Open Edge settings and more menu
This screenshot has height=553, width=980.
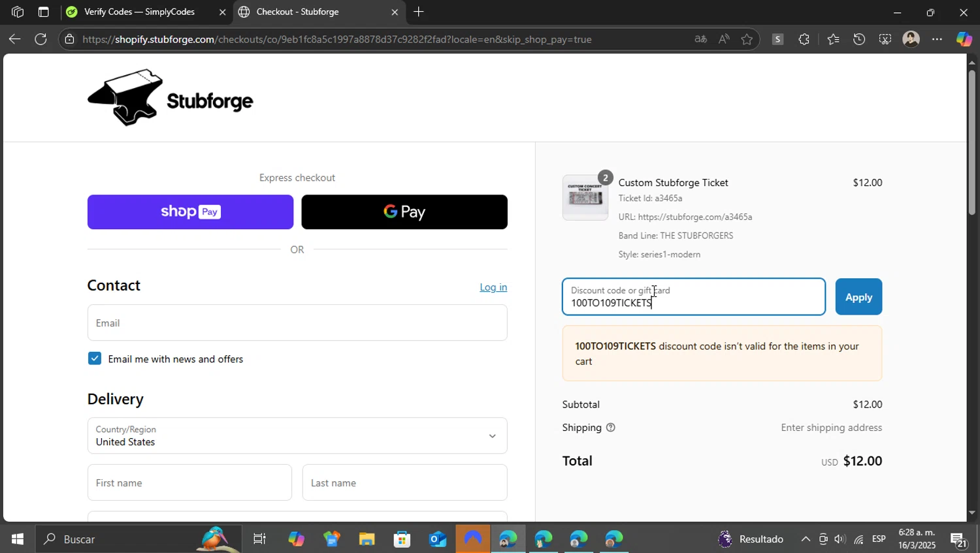(937, 39)
